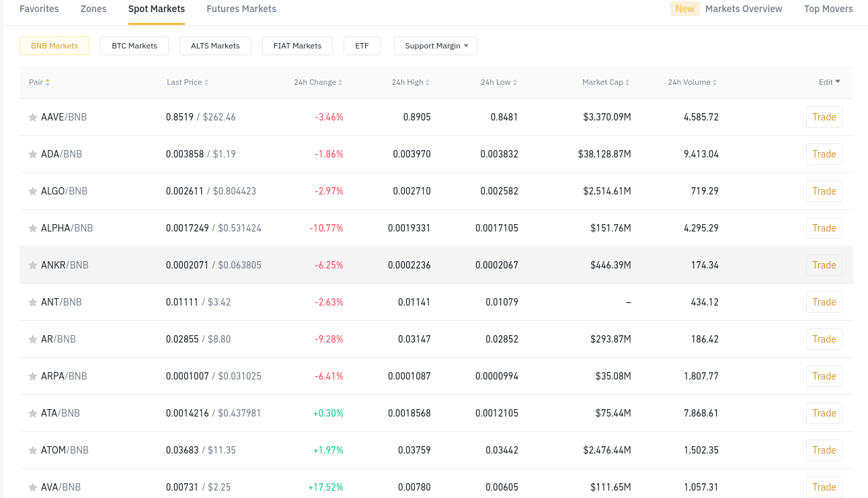Viewport: 868px width, 498px height.
Task: Select market cap $38,128.87M
Action: [604, 154]
